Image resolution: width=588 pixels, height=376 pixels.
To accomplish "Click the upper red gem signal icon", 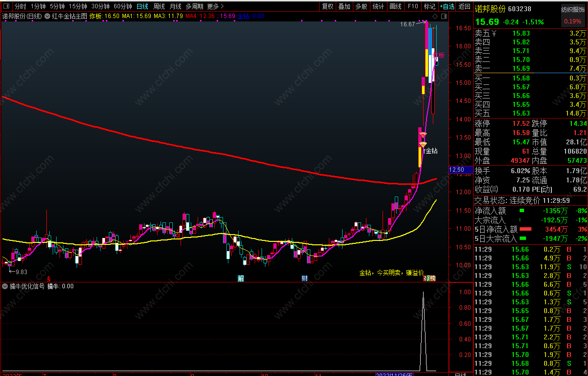I will 423,135.
